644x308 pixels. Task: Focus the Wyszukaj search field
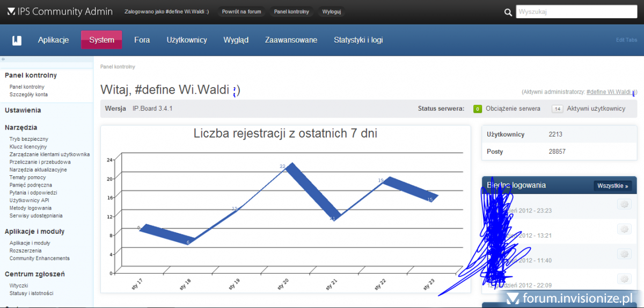pyautogui.click(x=577, y=12)
